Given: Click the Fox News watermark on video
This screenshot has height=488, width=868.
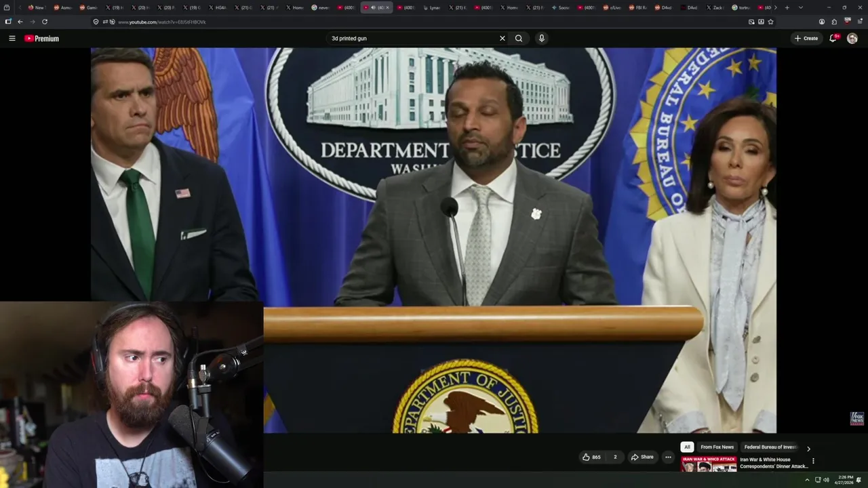Looking at the screenshot, I should click(857, 418).
